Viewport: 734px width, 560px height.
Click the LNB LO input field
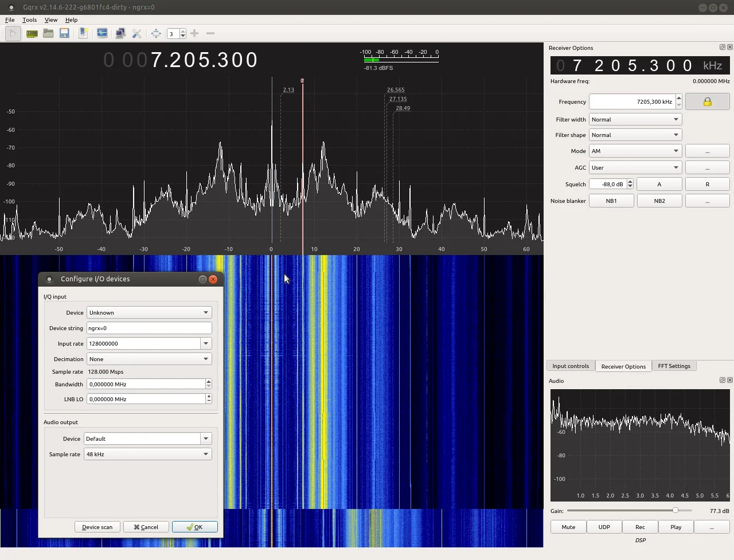[146, 399]
